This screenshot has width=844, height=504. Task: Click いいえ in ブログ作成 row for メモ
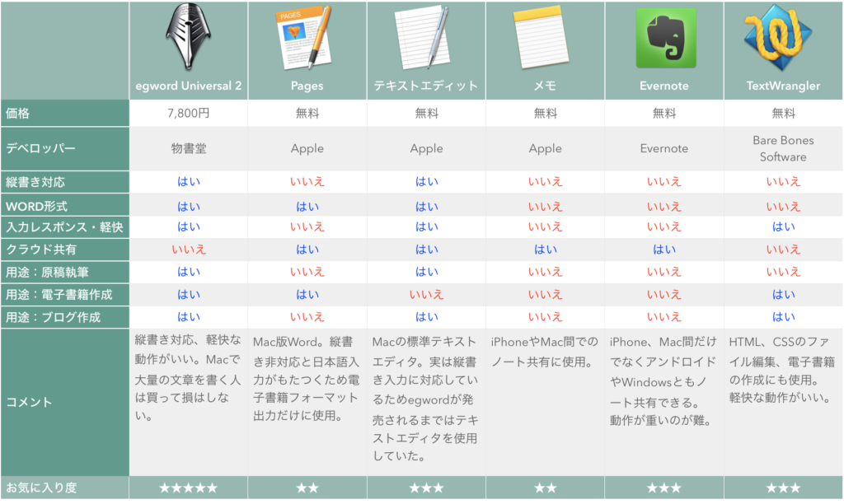pos(546,317)
